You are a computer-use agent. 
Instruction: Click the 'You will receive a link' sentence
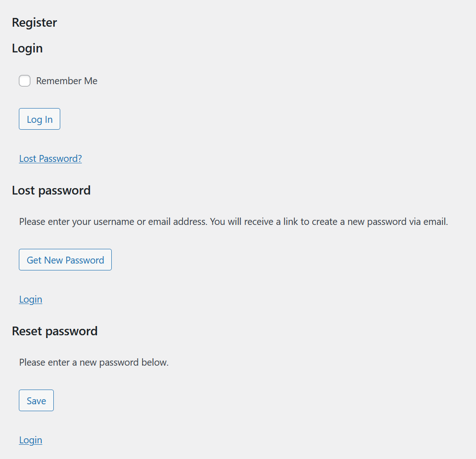pos(328,222)
